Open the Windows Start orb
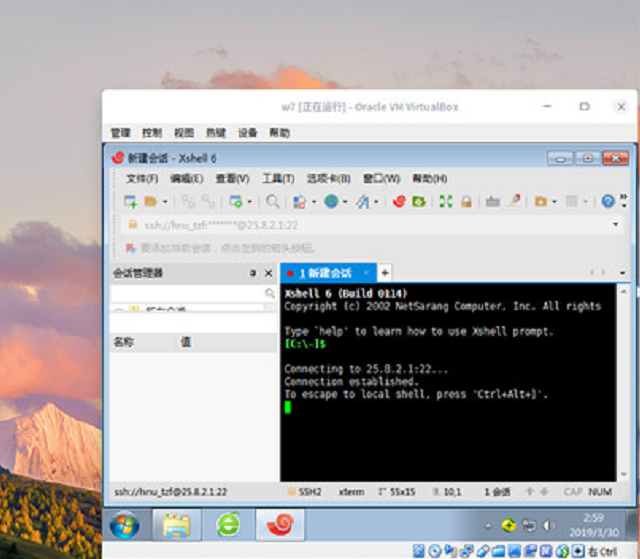 point(124,525)
